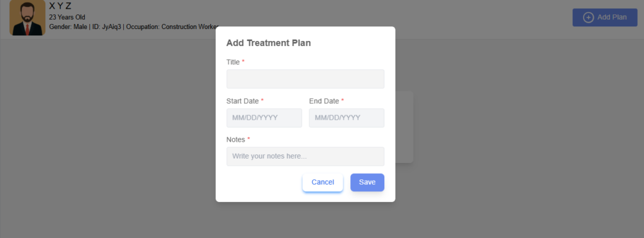
Task: Click the ID JyAiq3 text
Action: 106,26
